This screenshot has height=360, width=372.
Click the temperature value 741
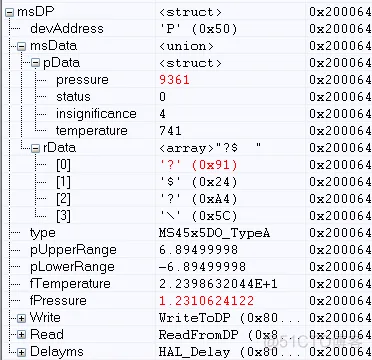pos(170,131)
